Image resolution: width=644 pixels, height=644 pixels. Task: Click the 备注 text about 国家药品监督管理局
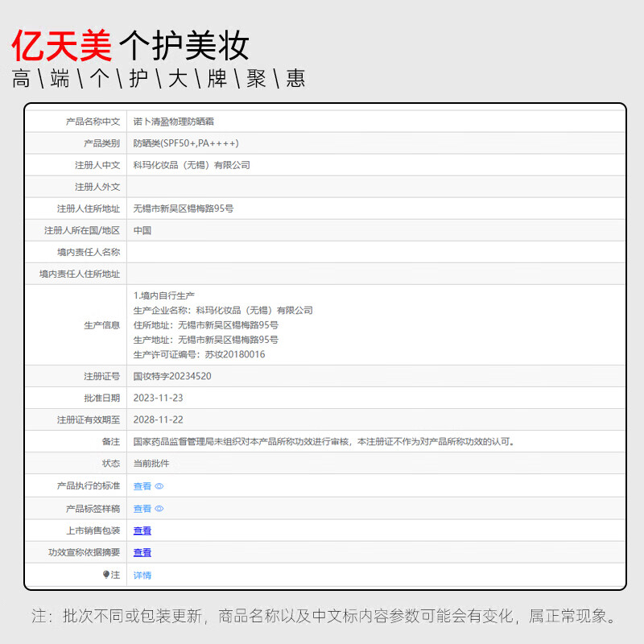pyautogui.click(x=324, y=441)
